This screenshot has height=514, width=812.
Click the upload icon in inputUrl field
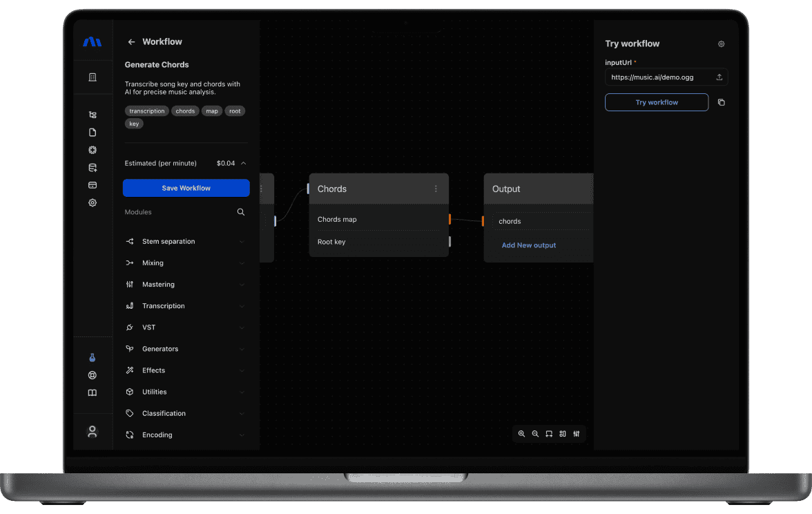(719, 77)
